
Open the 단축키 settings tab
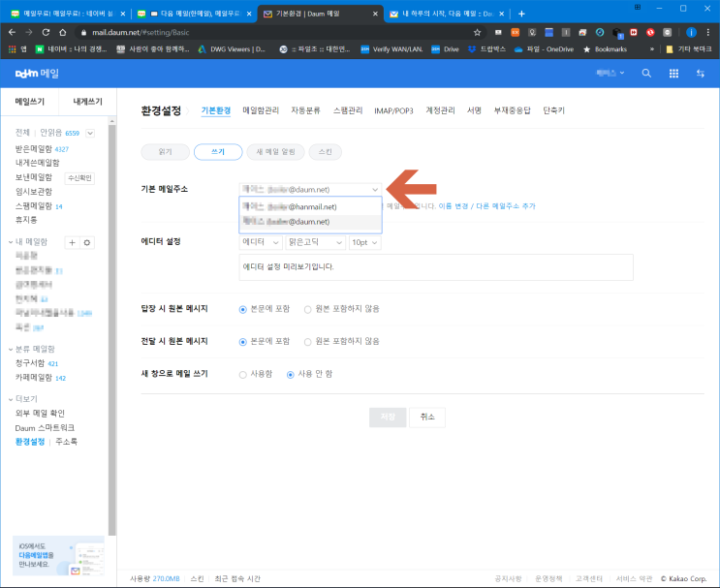pyautogui.click(x=553, y=110)
